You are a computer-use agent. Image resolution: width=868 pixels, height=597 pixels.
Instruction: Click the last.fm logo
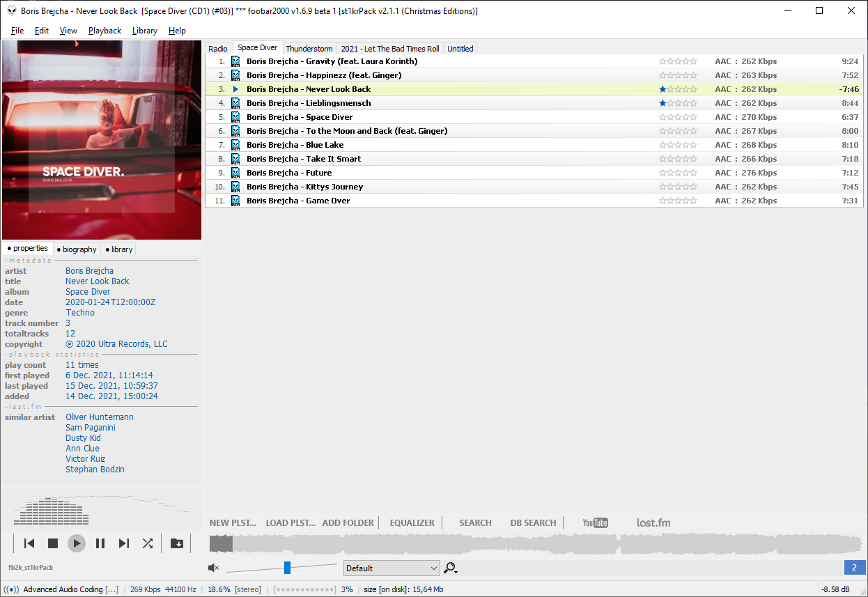(653, 523)
